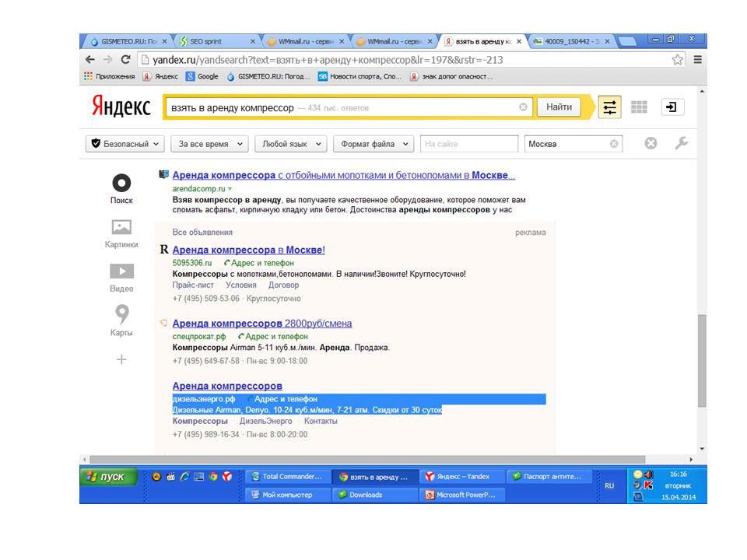The height and width of the screenshot is (560, 747).
Task: Go forward with the browser forward arrow
Action: tap(107, 60)
